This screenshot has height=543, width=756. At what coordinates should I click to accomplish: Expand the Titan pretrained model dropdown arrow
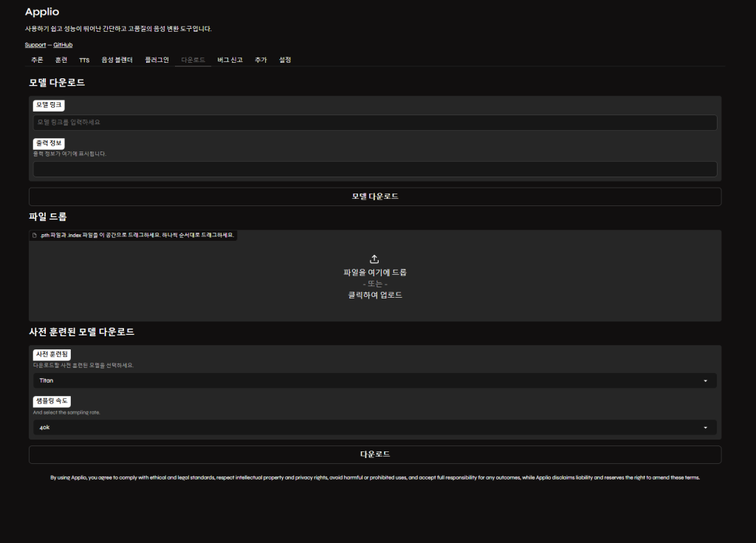click(705, 380)
